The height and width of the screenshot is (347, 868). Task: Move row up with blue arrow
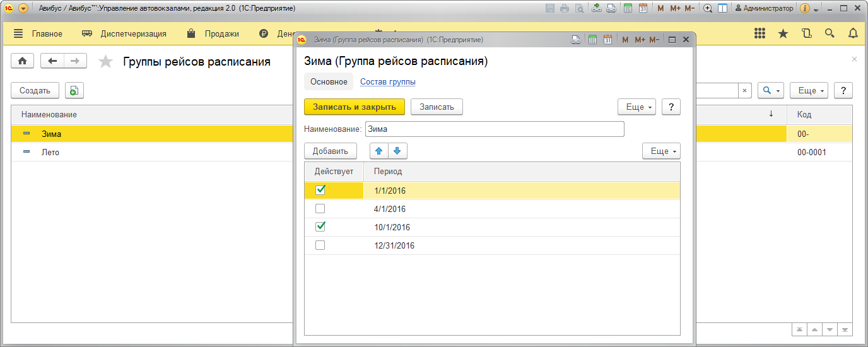pyautogui.click(x=379, y=151)
